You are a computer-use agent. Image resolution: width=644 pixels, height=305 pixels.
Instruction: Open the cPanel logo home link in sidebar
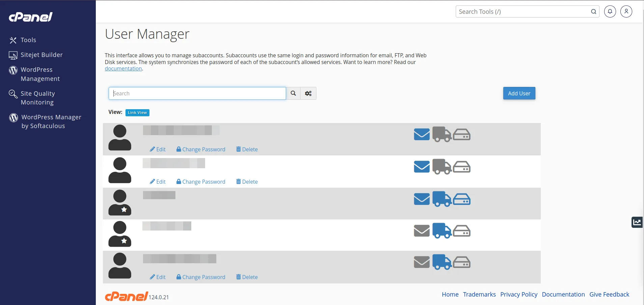tap(30, 17)
